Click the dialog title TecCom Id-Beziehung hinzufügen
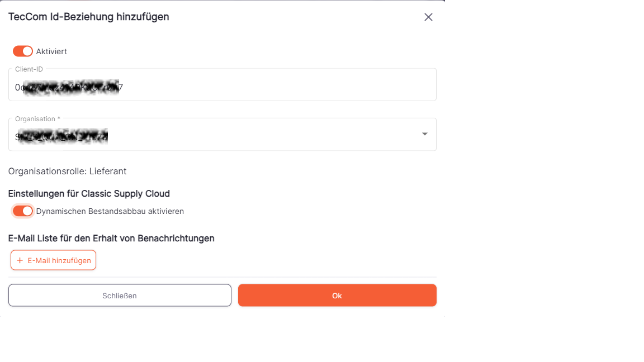Viewport: 644px width, 362px height. [89, 17]
